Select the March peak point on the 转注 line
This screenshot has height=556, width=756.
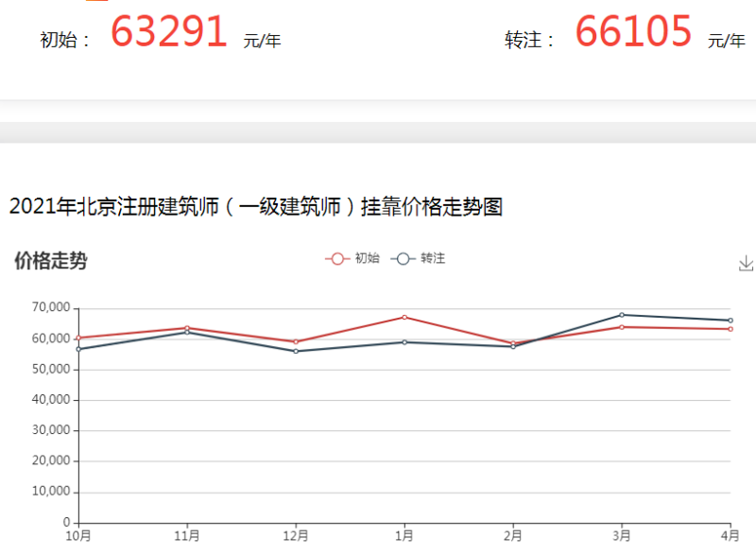click(x=622, y=314)
